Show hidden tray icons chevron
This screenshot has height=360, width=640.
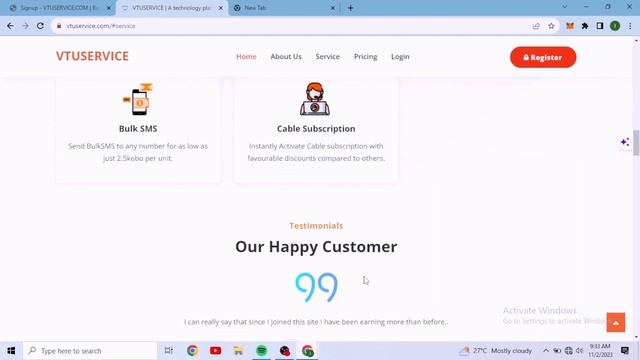pos(546,351)
